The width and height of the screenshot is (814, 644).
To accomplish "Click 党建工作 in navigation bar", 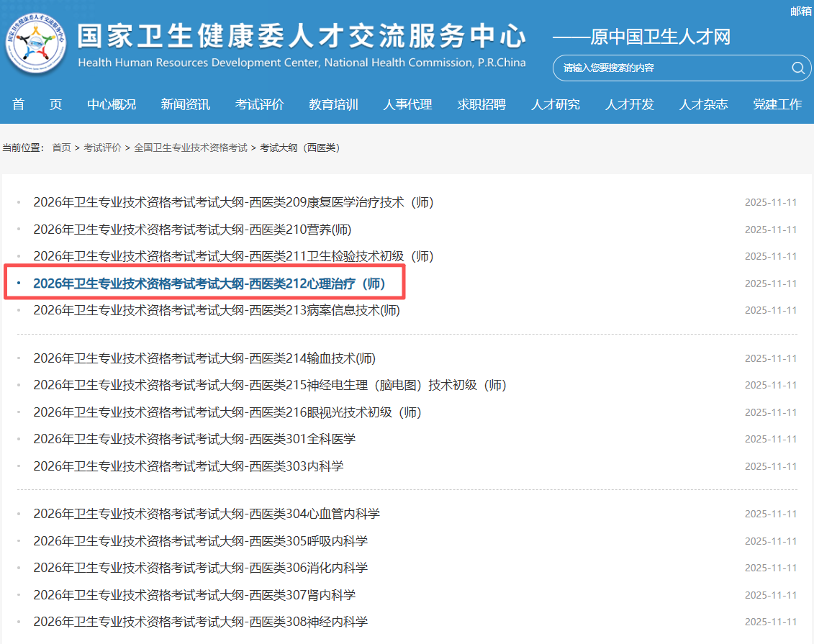I will [x=777, y=104].
